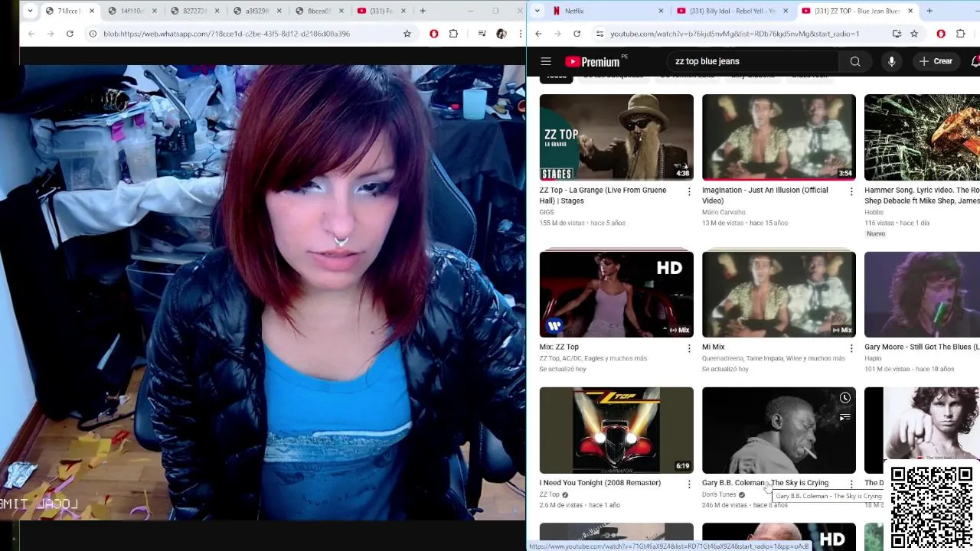This screenshot has height=551, width=980.
Task: Bookmark the YouTube page with the star
Action: click(x=914, y=34)
